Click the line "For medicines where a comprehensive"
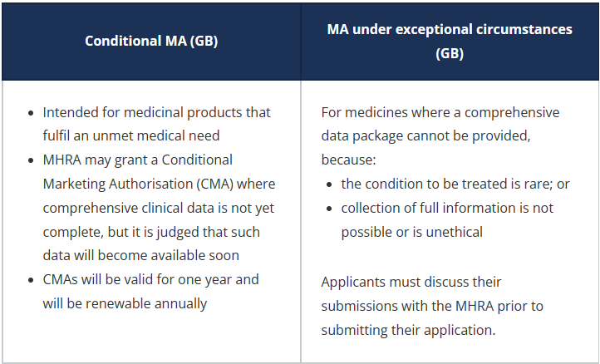This screenshot has width=600, height=364. (x=440, y=112)
